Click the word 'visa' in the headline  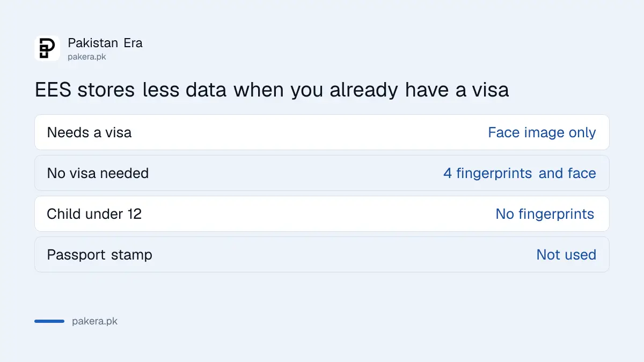(490, 90)
